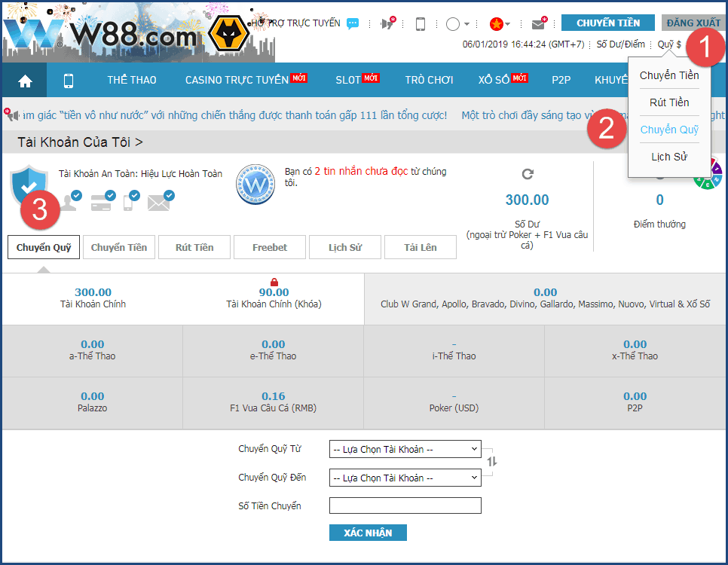728x565 pixels.
Task: Click the W rewards badge icon
Action: pos(255,185)
